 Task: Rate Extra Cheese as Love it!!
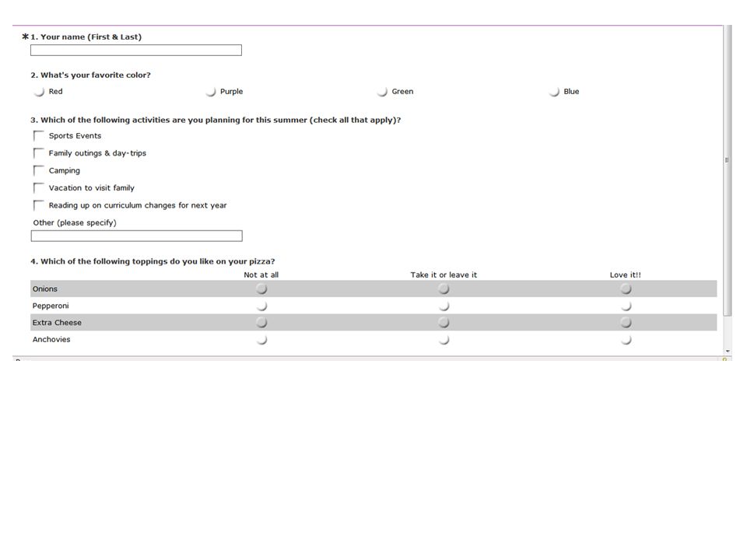click(626, 322)
